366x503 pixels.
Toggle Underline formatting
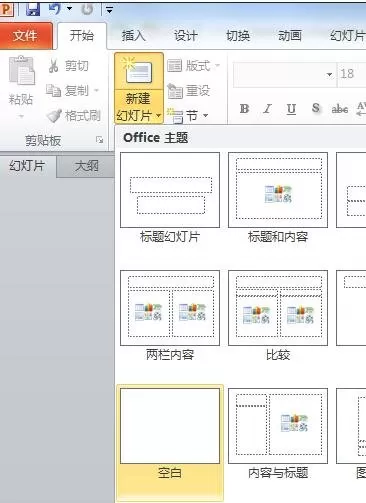tap(291, 109)
